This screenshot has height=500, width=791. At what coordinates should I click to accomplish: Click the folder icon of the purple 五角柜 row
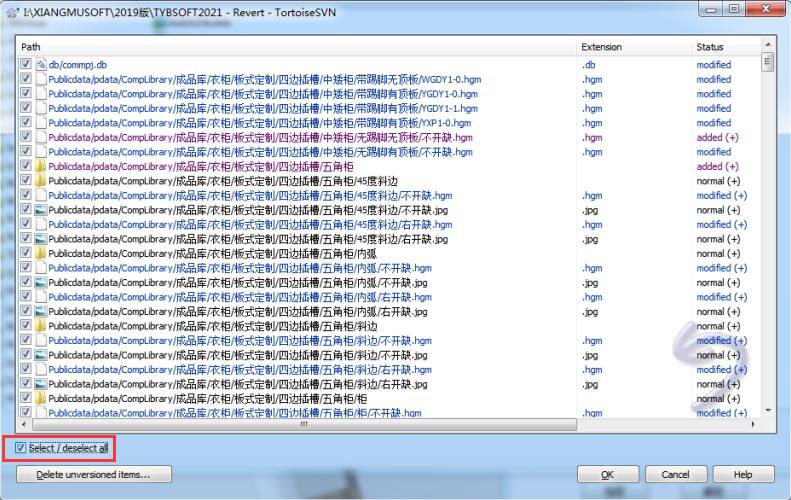click(x=41, y=166)
